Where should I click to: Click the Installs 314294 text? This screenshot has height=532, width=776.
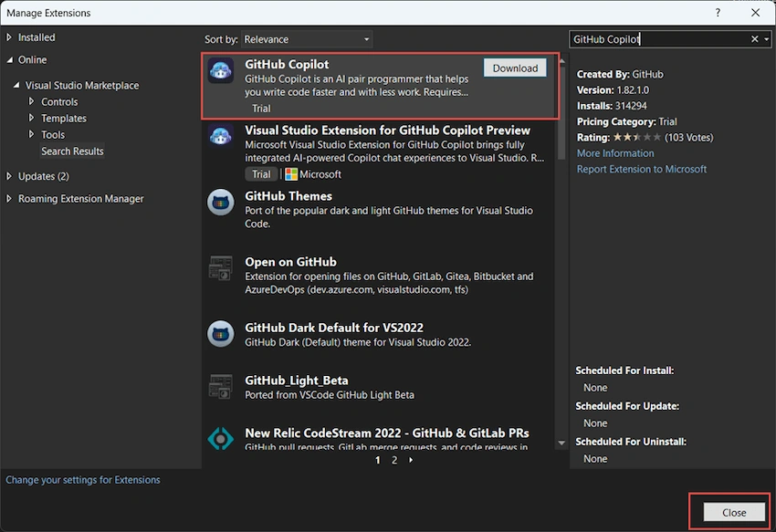point(612,106)
